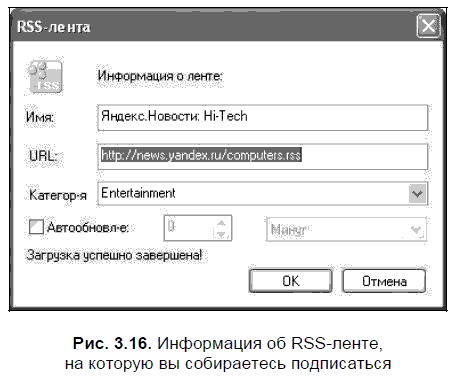Increase the autoupdate interval with up arrow
The width and height of the screenshot is (454, 378).
click(x=222, y=223)
